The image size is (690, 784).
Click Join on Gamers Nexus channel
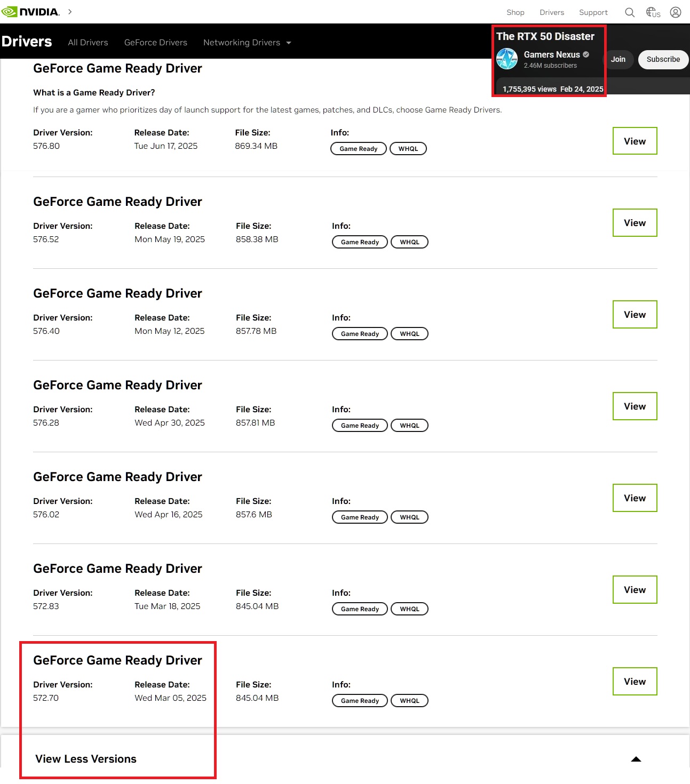pos(618,59)
